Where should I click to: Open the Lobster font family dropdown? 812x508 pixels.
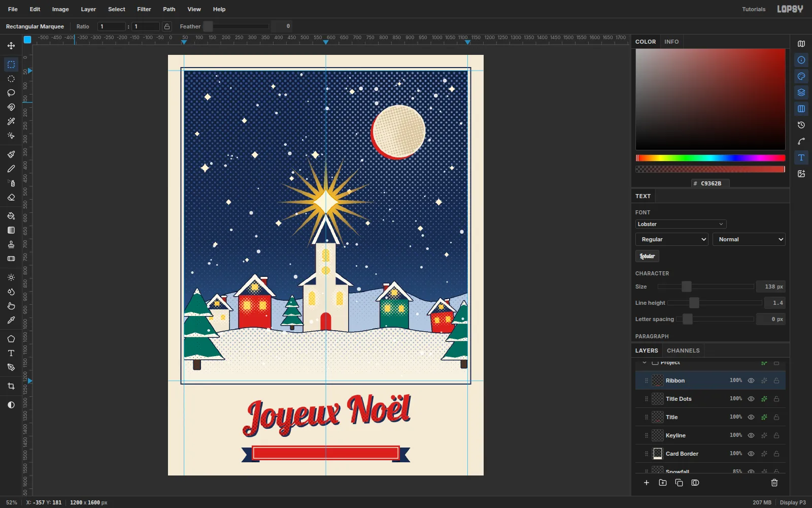tap(681, 224)
